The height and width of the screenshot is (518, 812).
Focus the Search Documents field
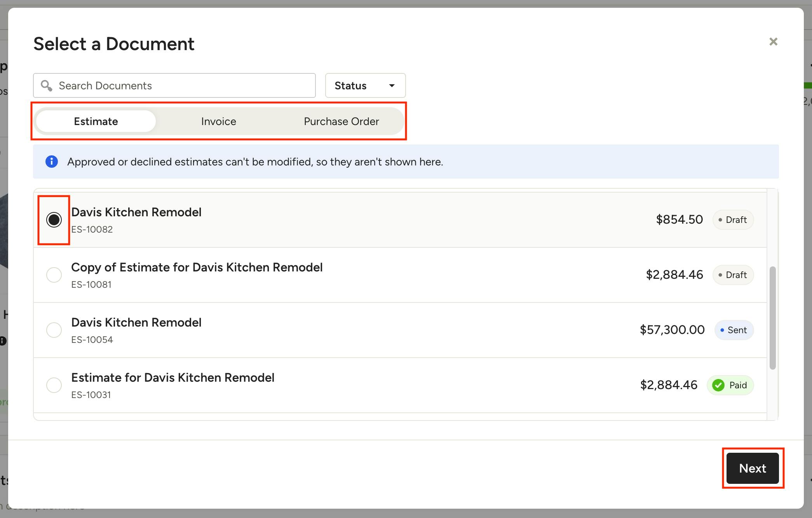(174, 85)
